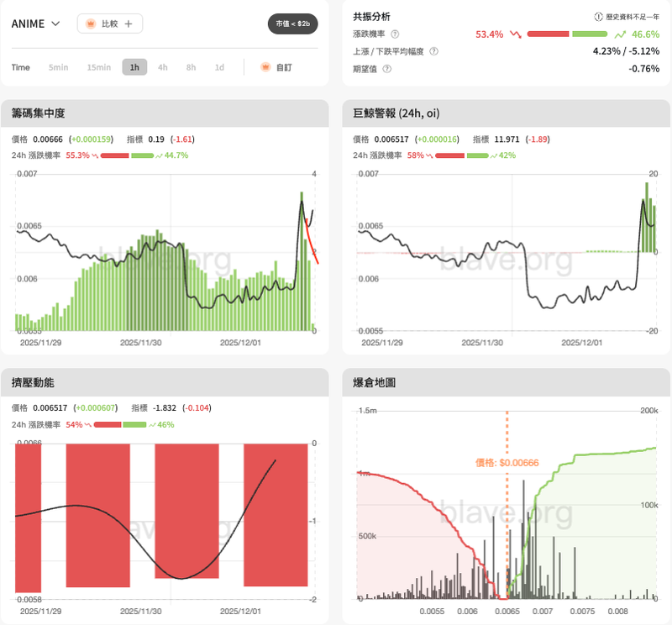Click help icon beside 上漲 / 下跌平均幅度
The image size is (672, 625).
point(433,51)
